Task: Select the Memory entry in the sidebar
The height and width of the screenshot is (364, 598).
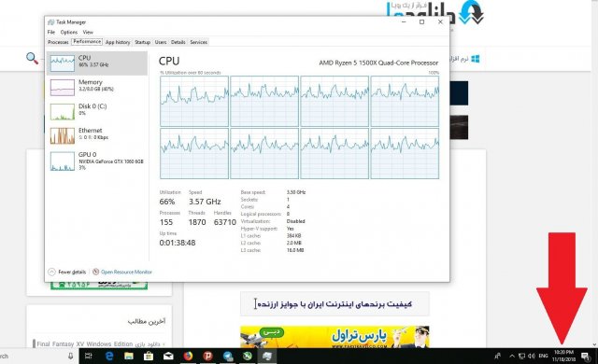Action: (x=97, y=87)
